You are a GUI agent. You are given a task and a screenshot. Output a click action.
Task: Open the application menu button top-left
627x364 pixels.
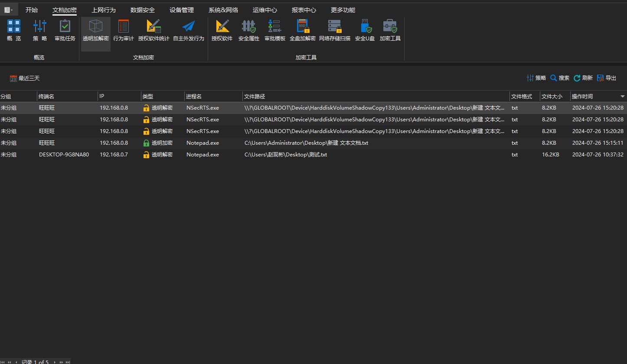(9, 10)
